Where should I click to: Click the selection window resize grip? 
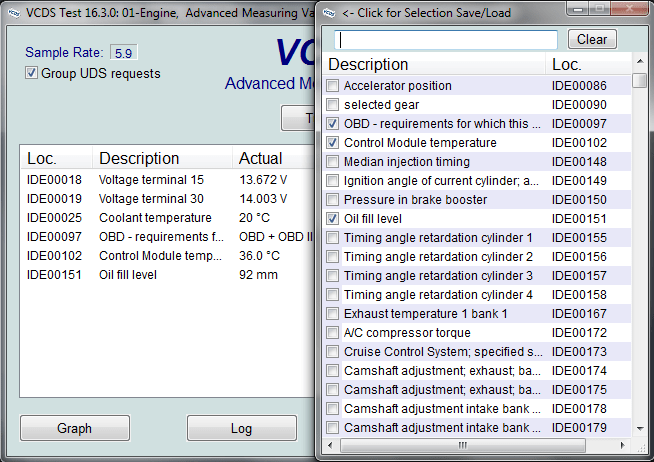click(642, 449)
